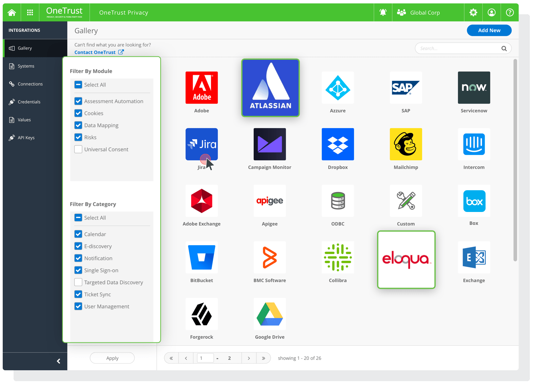Uncheck the User Management category filter

(x=78, y=306)
